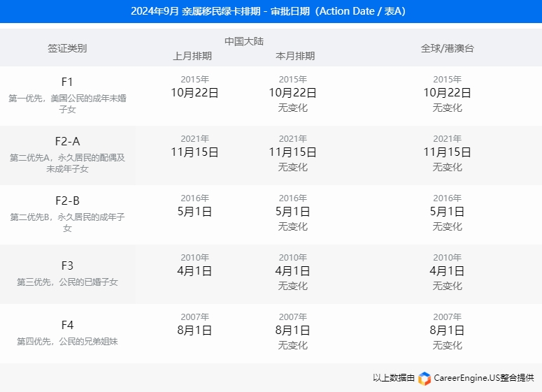Open the CareerEngine.US source link
542x392 pixels.
pos(484,378)
